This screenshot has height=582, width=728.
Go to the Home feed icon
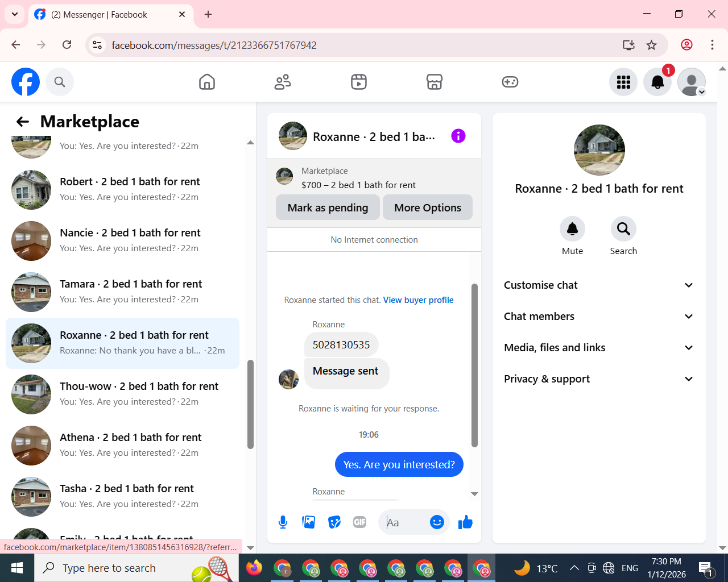click(207, 82)
